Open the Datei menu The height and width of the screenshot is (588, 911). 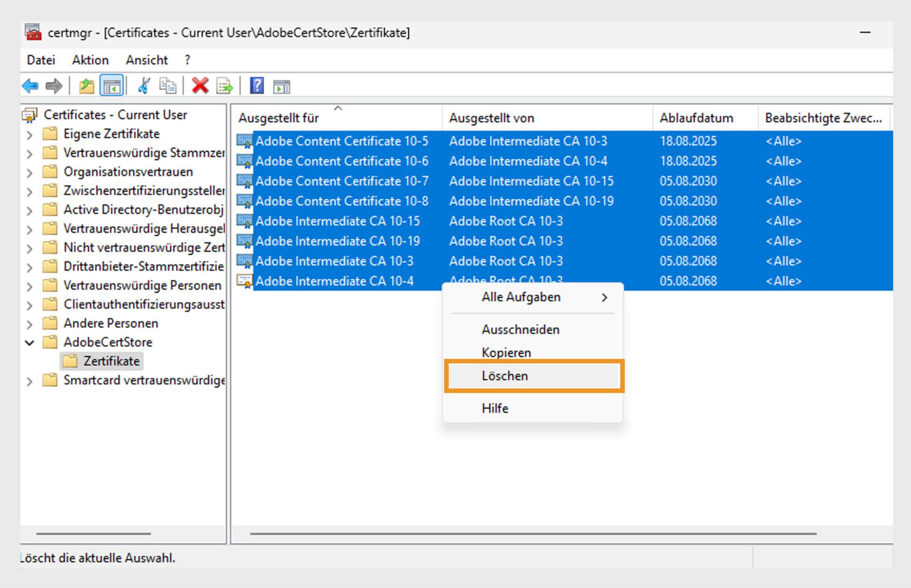(x=41, y=60)
